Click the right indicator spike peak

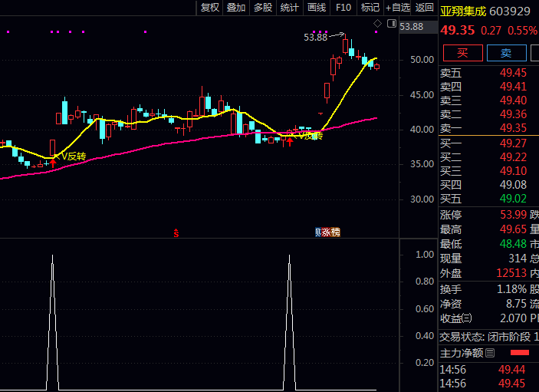click(290, 256)
